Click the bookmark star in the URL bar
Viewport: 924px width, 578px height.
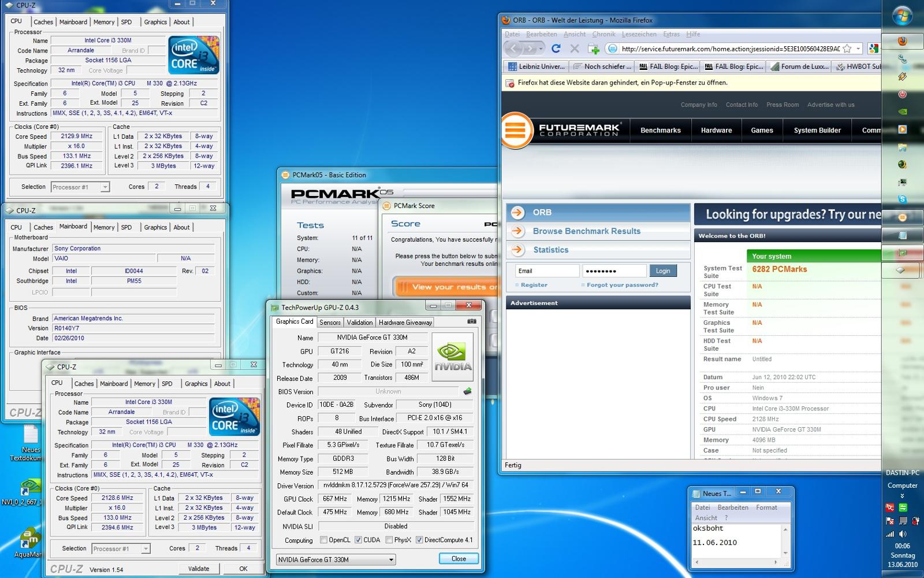click(847, 49)
